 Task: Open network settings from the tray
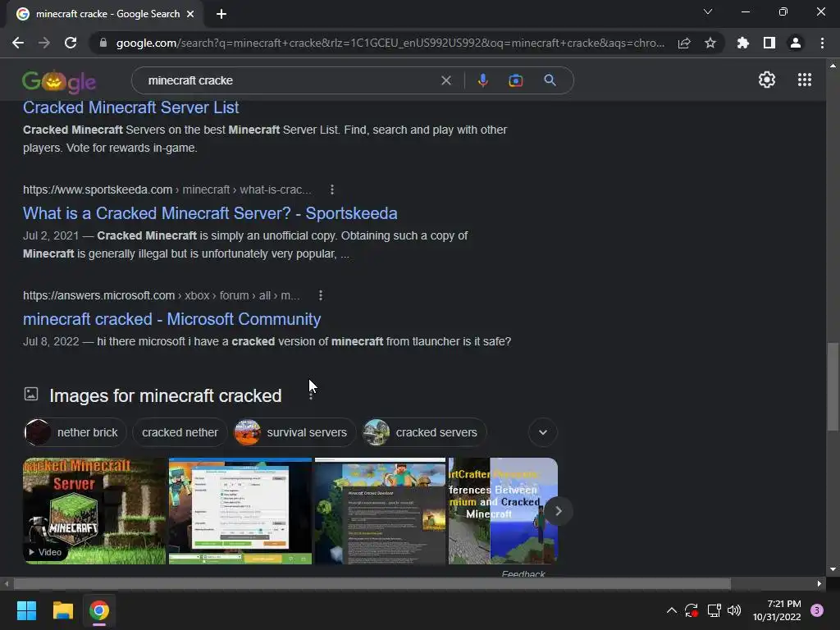coord(714,610)
